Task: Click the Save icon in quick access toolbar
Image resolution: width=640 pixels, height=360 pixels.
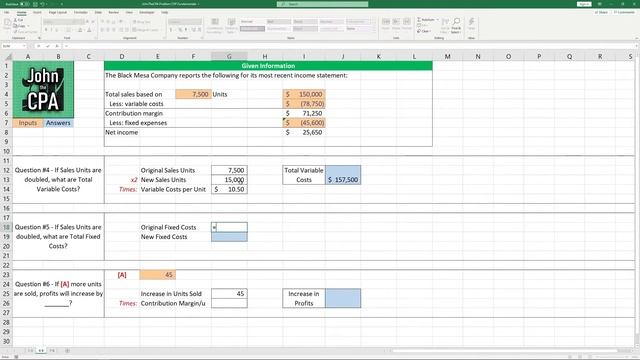Action: (x=36, y=4)
